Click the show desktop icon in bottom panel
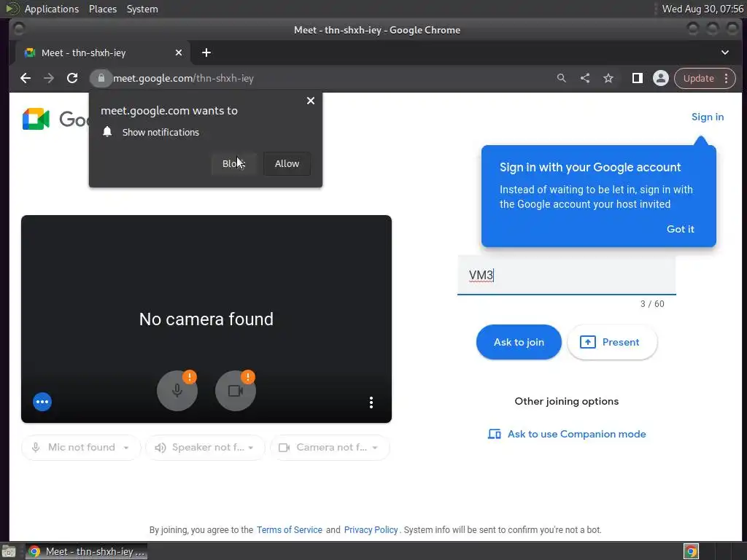Viewport: 747px width, 560px height. (x=9, y=552)
